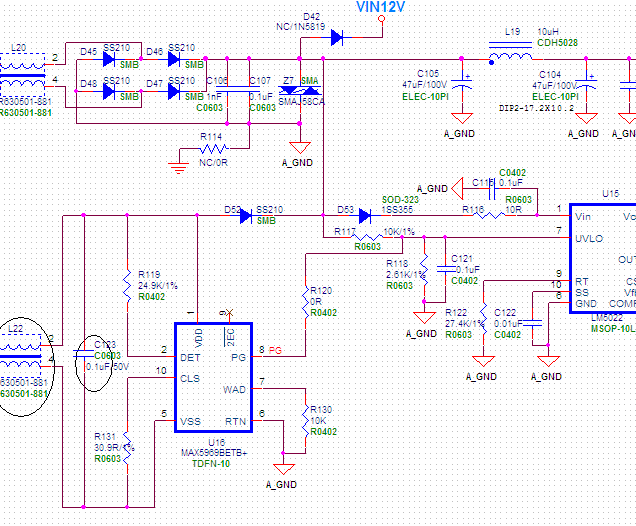Click the VSS pin label on U16
This screenshot has height=526, width=636.
tap(190, 422)
